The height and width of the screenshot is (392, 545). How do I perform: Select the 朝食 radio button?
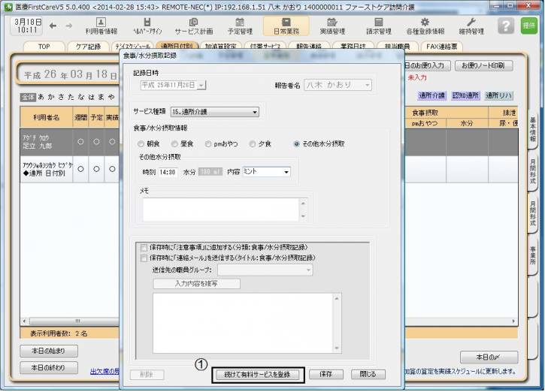pyautogui.click(x=141, y=143)
